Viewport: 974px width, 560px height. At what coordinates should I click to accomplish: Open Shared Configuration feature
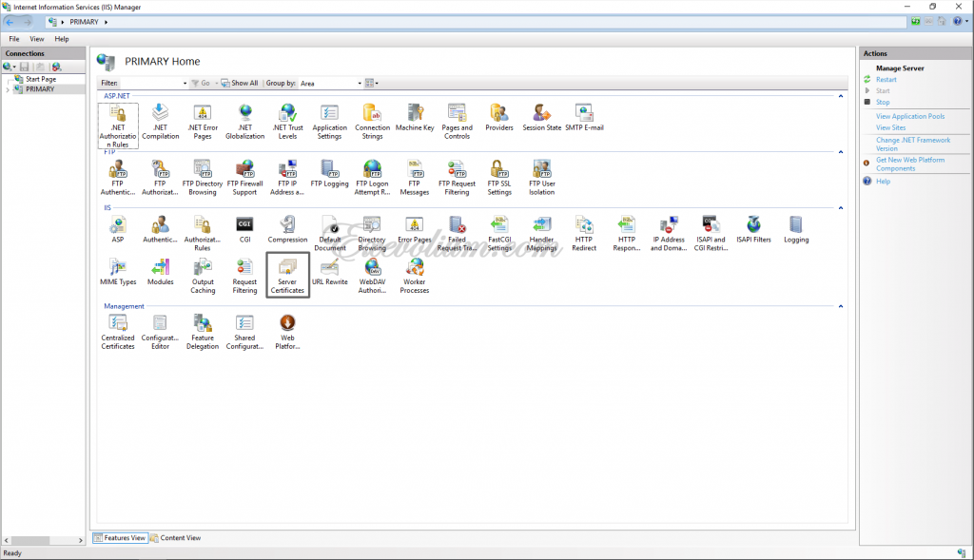tap(244, 332)
